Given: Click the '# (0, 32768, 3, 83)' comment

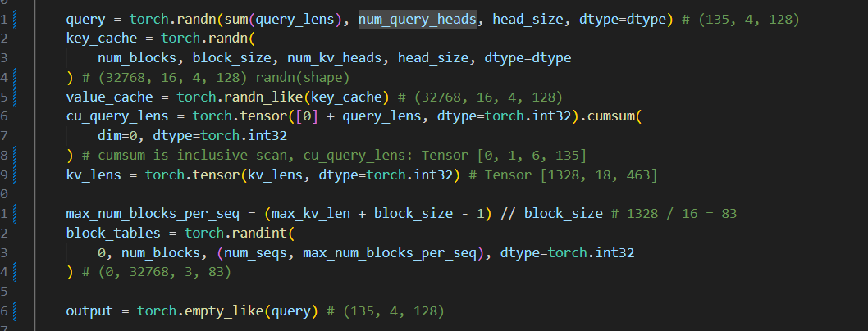Looking at the screenshot, I should pos(156,272).
